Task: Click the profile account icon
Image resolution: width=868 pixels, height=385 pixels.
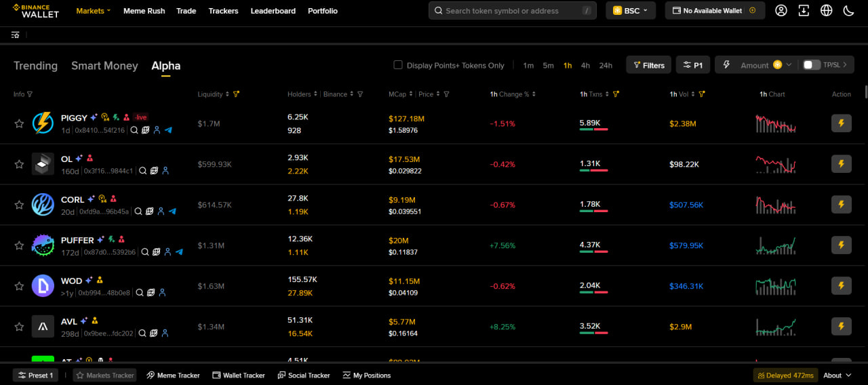Action: (781, 11)
